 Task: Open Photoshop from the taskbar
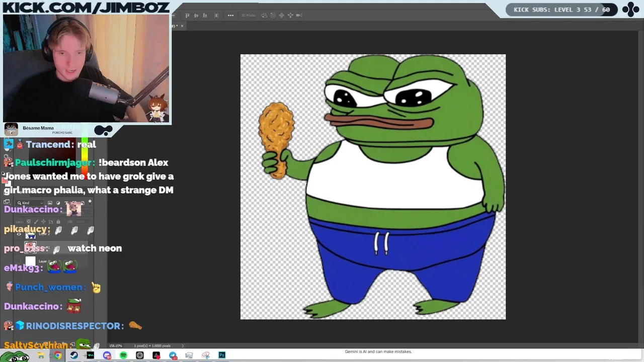click(x=222, y=355)
